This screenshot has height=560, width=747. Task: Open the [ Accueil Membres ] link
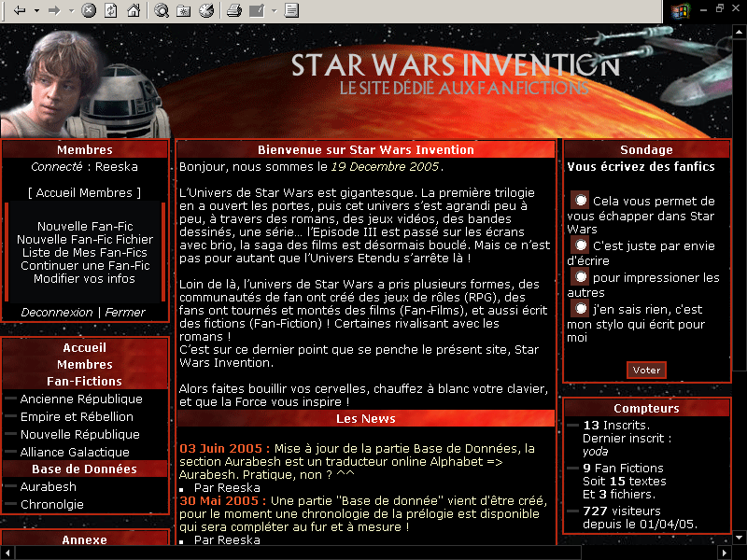tap(84, 193)
